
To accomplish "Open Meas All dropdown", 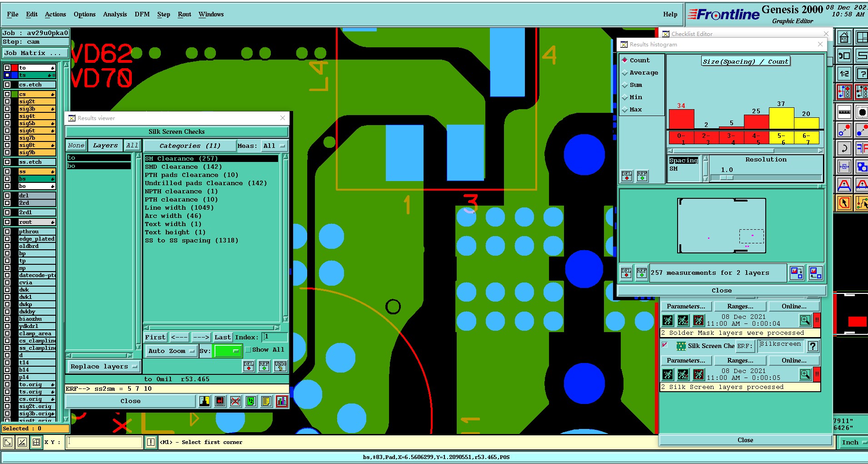I will 274,146.
